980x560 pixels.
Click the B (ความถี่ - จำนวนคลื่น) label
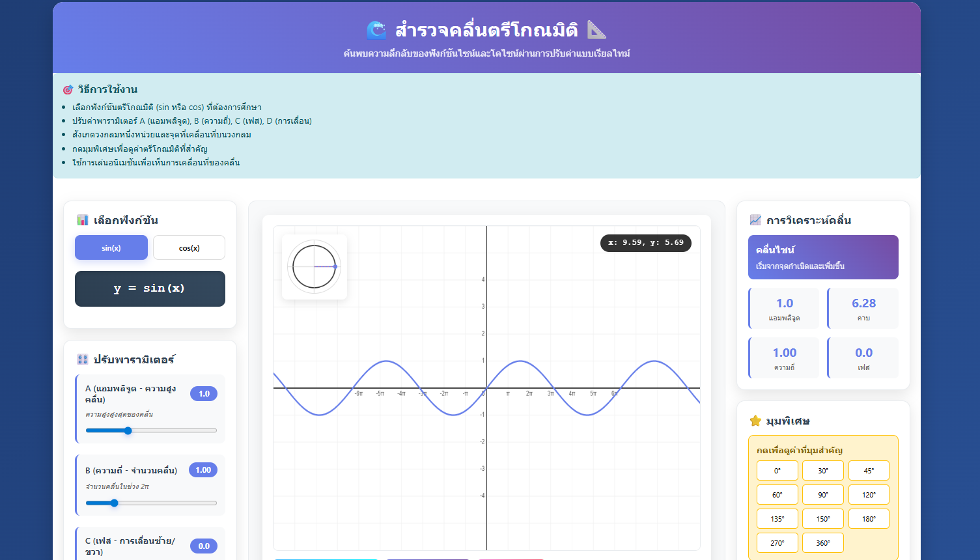tap(131, 470)
